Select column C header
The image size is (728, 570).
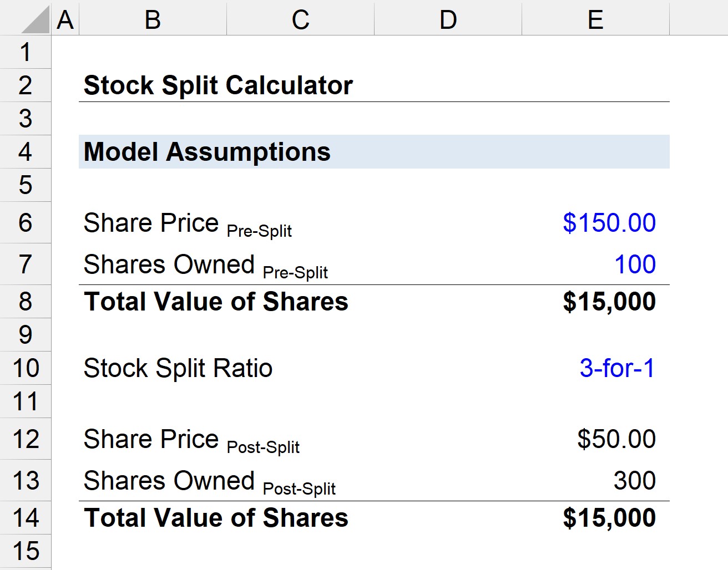point(300,20)
